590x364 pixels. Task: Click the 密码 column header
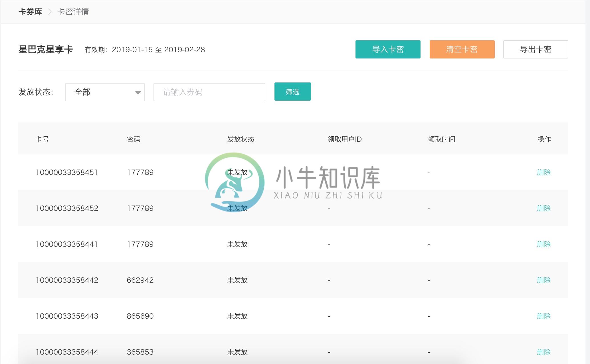pos(134,139)
